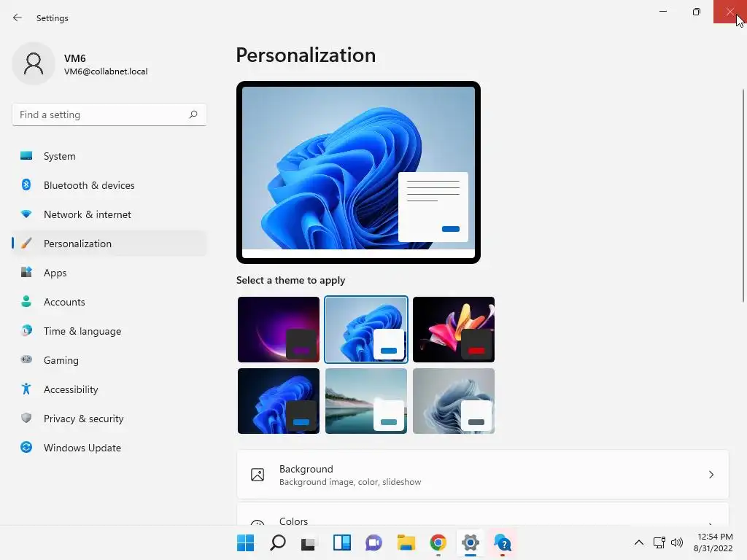
Task: Click the volume speaker in system tray
Action: [x=676, y=542]
